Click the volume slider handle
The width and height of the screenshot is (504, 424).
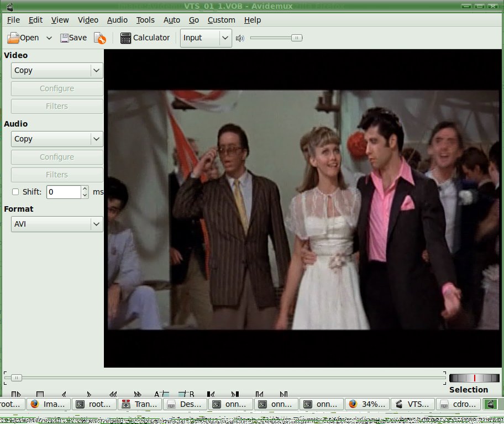(x=297, y=38)
